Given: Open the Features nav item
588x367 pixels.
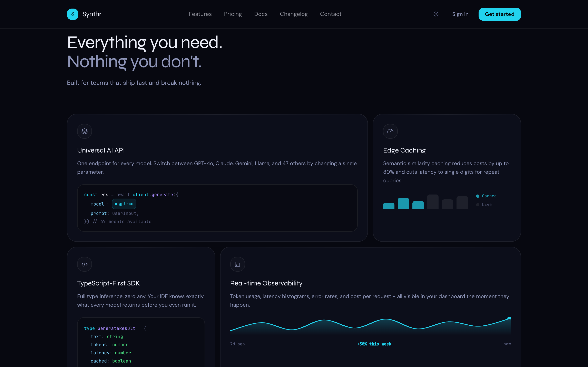Looking at the screenshot, I should [200, 14].
